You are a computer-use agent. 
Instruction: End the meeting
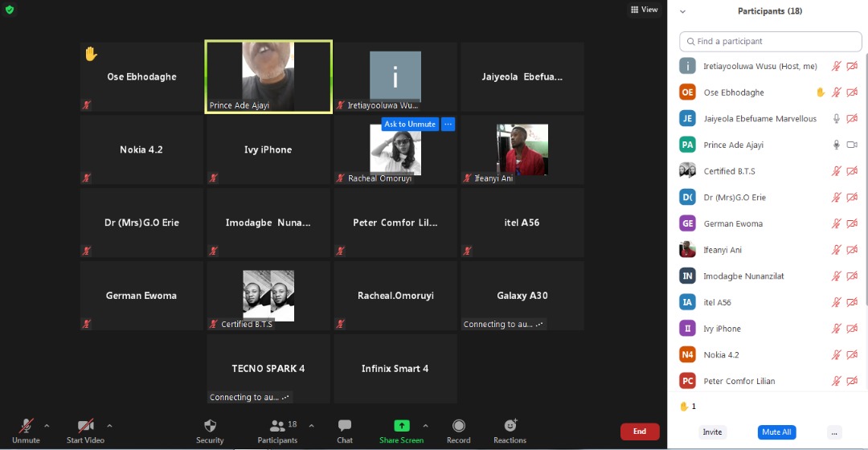[640, 432]
